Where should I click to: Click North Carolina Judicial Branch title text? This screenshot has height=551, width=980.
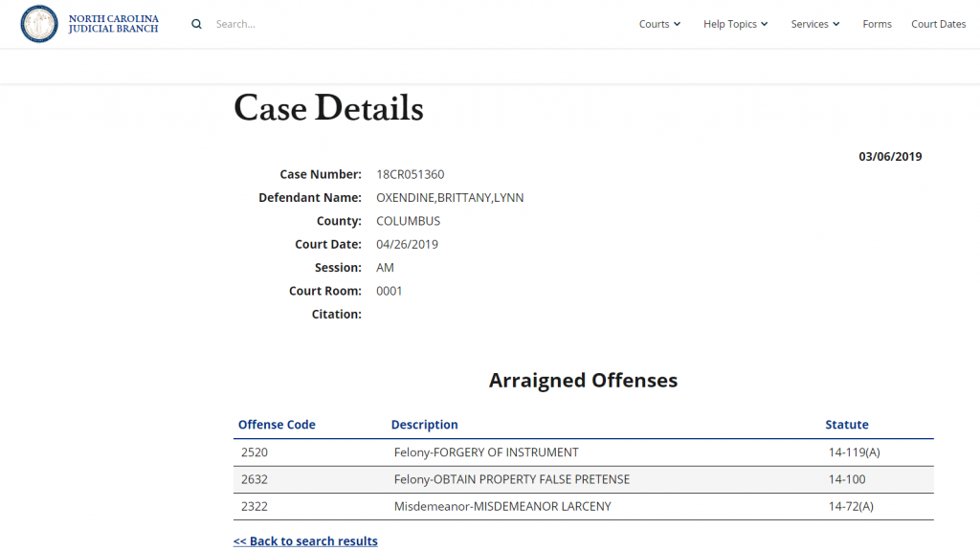coord(113,24)
